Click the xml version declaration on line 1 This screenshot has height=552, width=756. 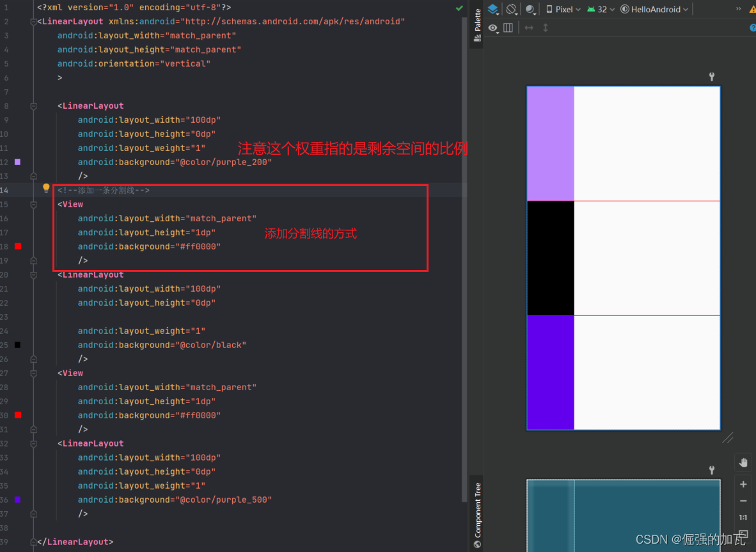tap(134, 8)
